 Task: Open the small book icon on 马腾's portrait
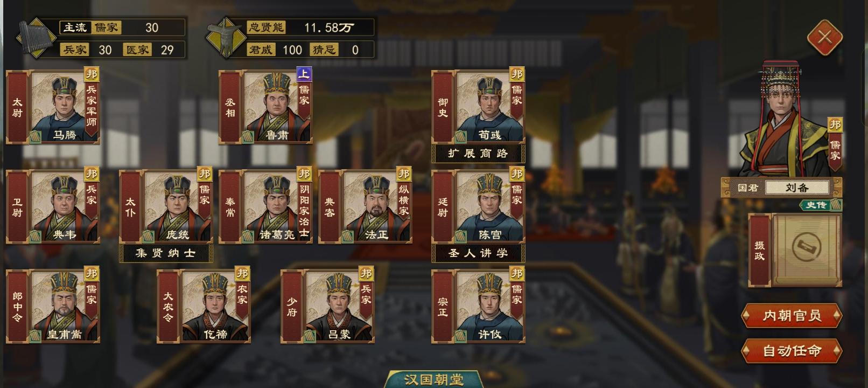point(36,137)
